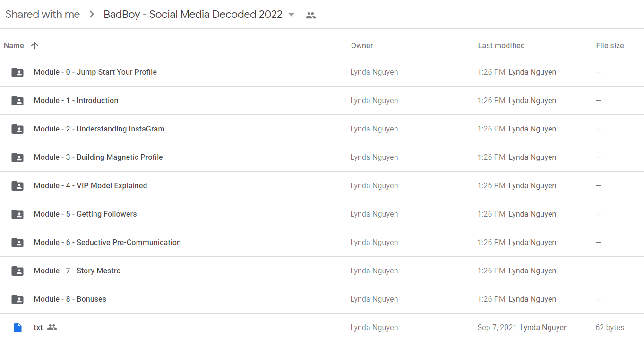Click Sep 7, 2021 modified date
The image size is (644, 341).
coord(497,328)
